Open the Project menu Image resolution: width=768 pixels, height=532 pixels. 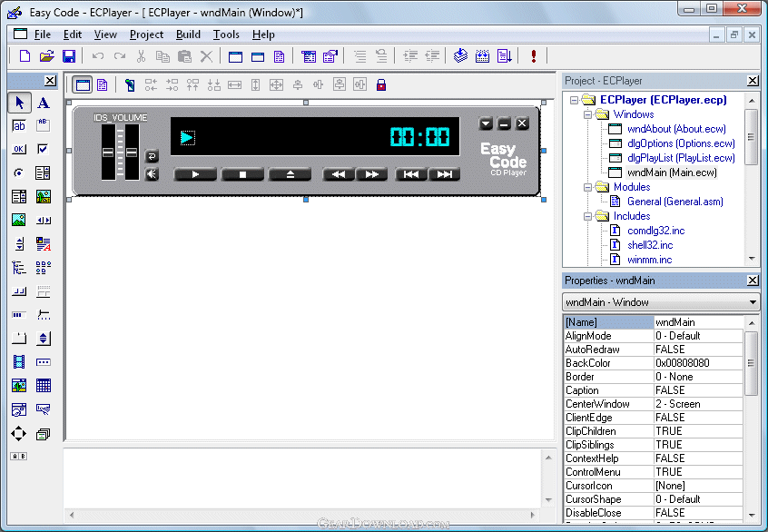(146, 34)
